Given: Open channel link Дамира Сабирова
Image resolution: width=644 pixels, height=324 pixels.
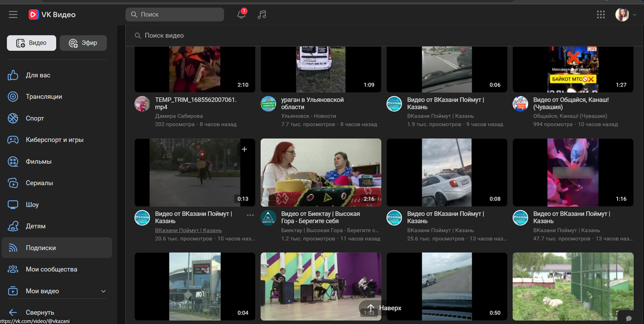Looking at the screenshot, I should [179, 116].
